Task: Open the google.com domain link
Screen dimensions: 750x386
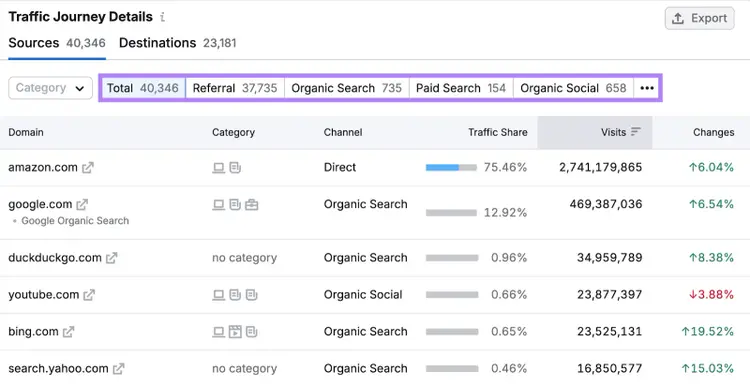Action: tap(40, 204)
